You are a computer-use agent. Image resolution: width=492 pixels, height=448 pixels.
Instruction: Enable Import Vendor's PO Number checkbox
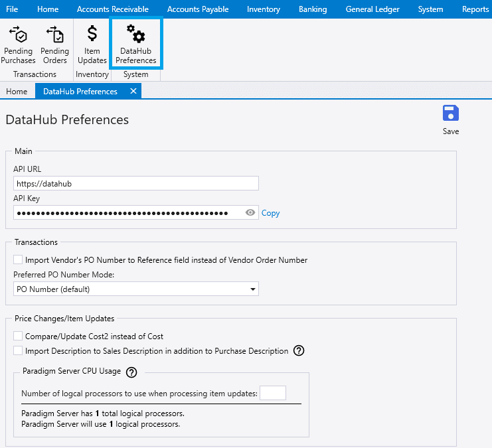(19, 260)
